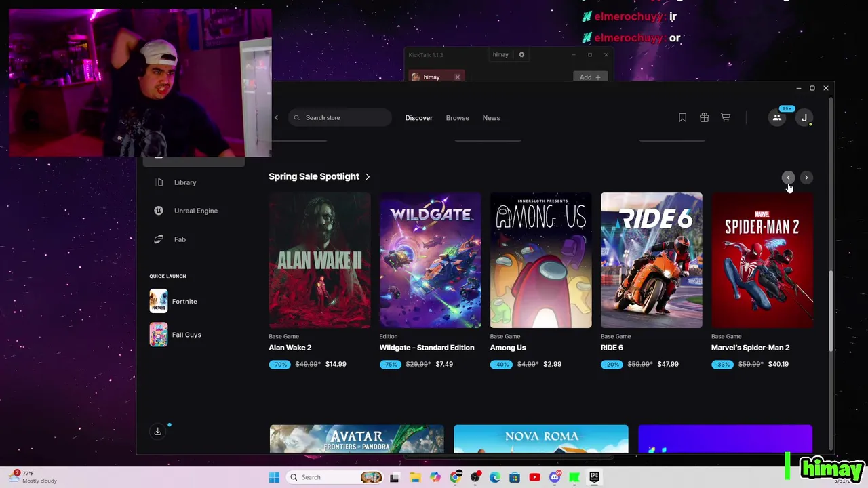868x488 pixels.
Task: Click the $2.99 Among Us price
Action: coord(552,364)
